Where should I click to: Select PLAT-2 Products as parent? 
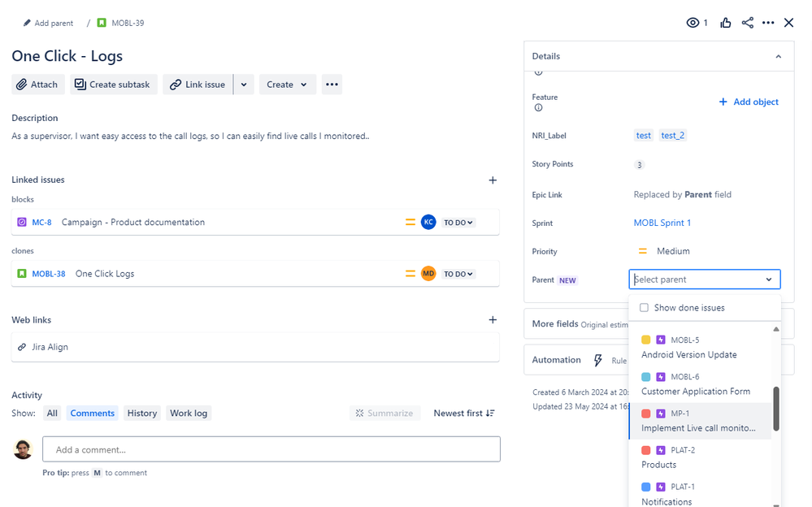(700, 457)
